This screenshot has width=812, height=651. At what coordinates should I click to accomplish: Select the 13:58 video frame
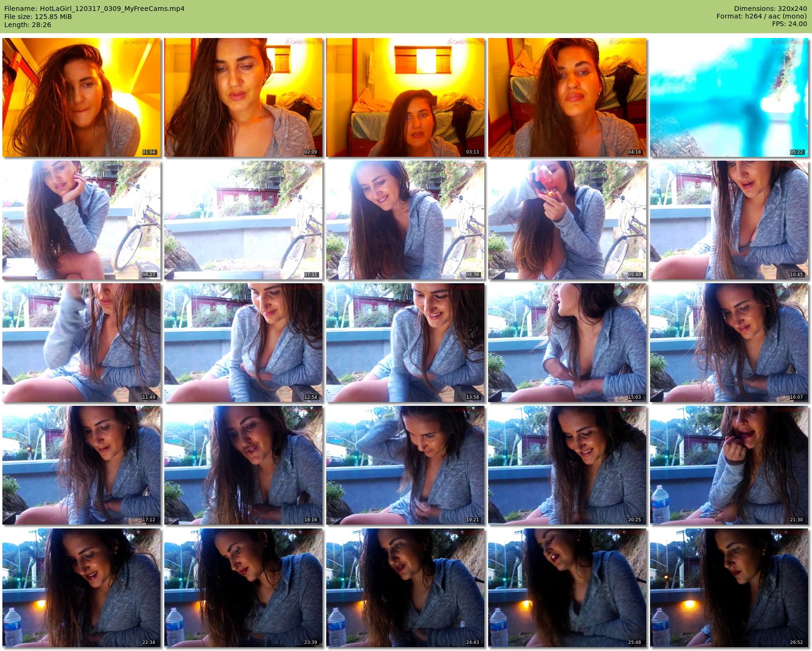pos(406,343)
